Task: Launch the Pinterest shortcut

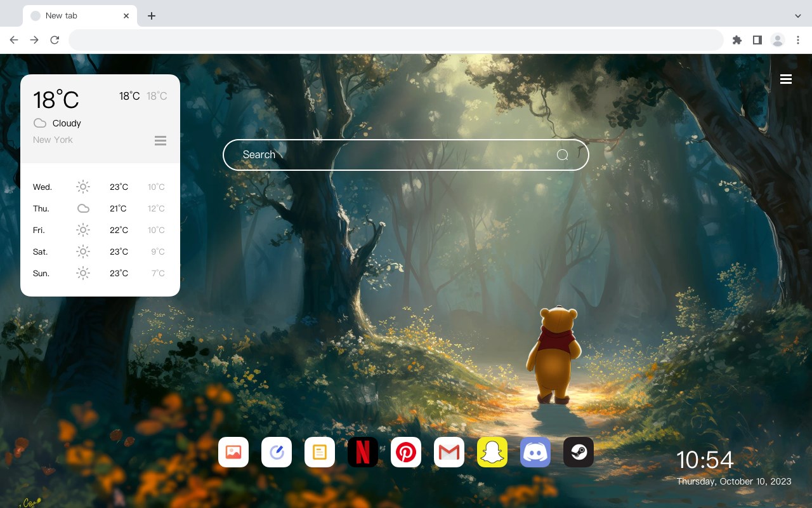Action: click(x=406, y=452)
